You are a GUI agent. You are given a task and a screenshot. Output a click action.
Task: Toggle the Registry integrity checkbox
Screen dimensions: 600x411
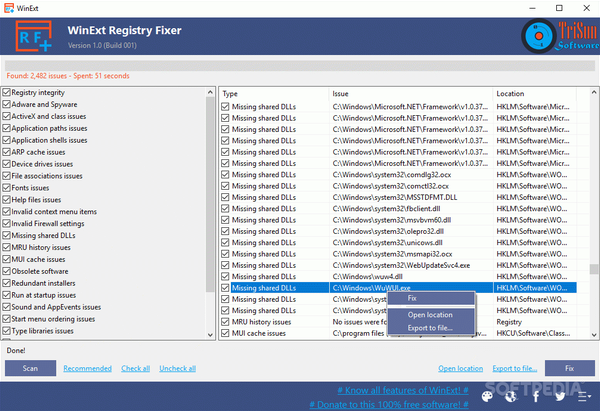coord(7,92)
